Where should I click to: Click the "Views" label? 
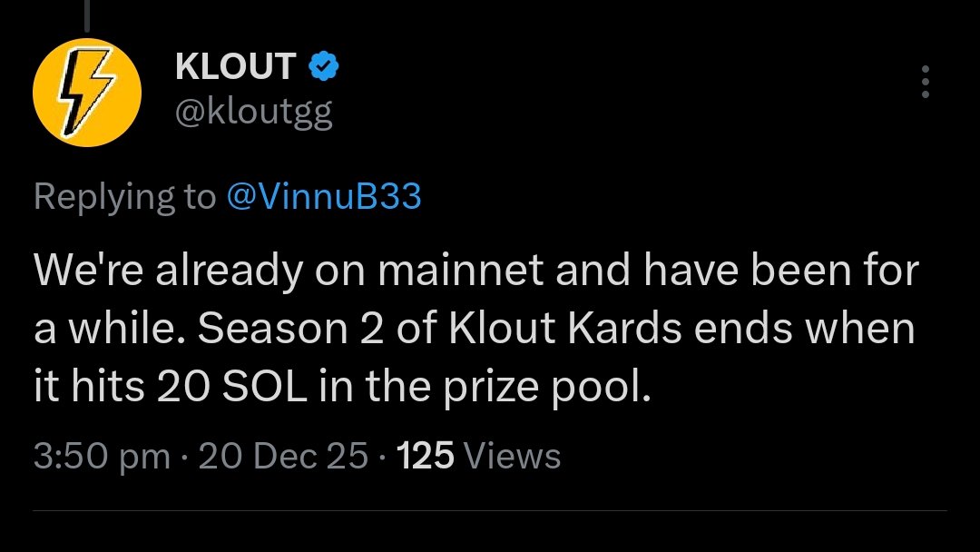[512, 456]
